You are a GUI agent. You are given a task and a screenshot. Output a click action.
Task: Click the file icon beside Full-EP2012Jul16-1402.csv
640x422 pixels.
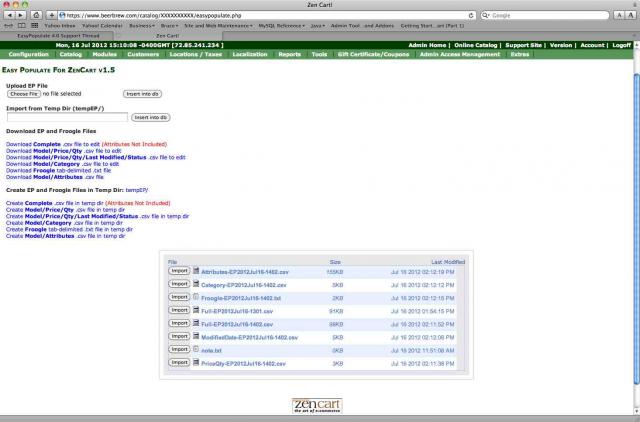tap(196, 323)
